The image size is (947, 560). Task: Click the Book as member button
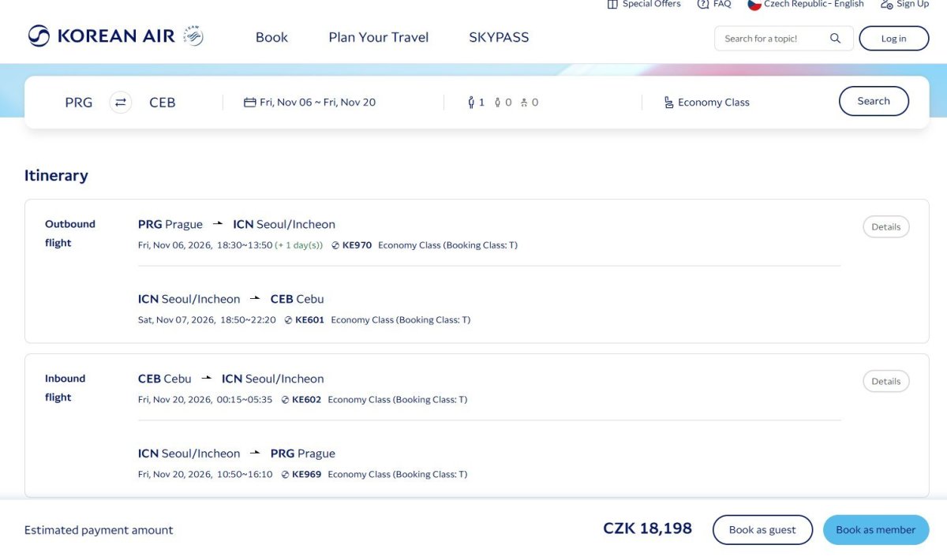pyautogui.click(x=876, y=530)
